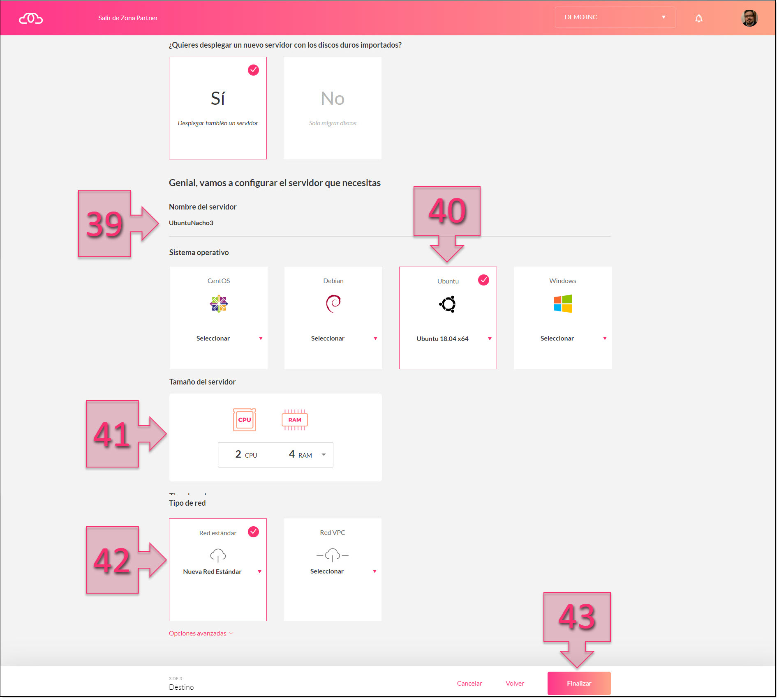Image resolution: width=779 pixels, height=700 pixels.
Task: Click the Red VPC cloud icon
Action: [332, 555]
